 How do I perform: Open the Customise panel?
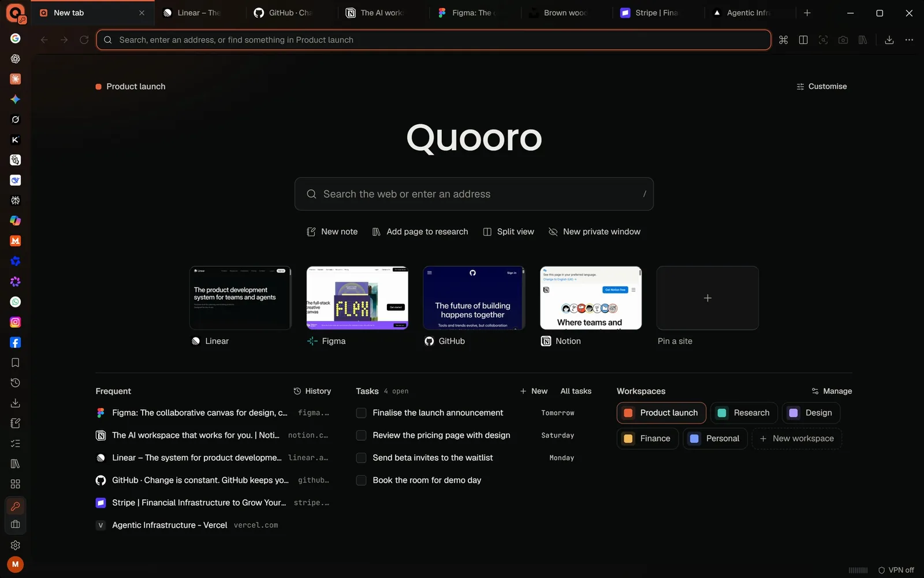click(x=821, y=86)
